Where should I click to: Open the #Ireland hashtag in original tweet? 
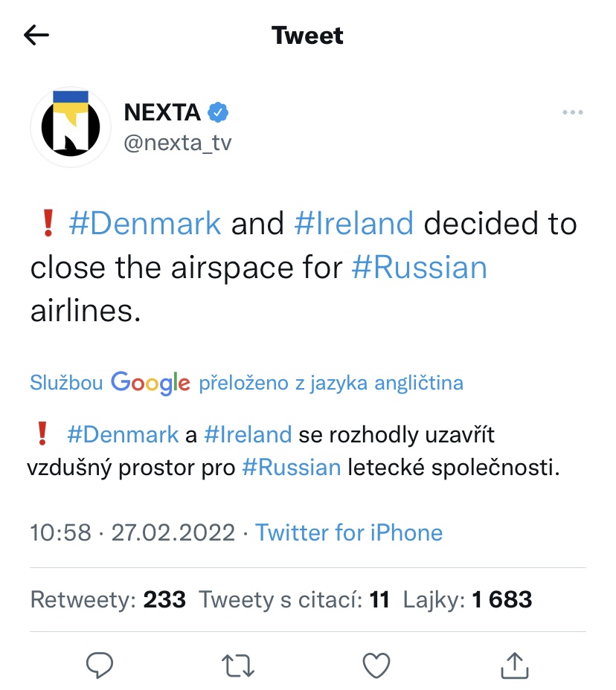coord(353,224)
